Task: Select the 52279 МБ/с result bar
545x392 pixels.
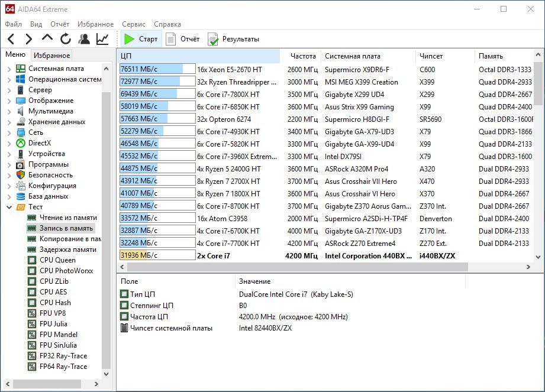Action: pyautogui.click(x=157, y=131)
